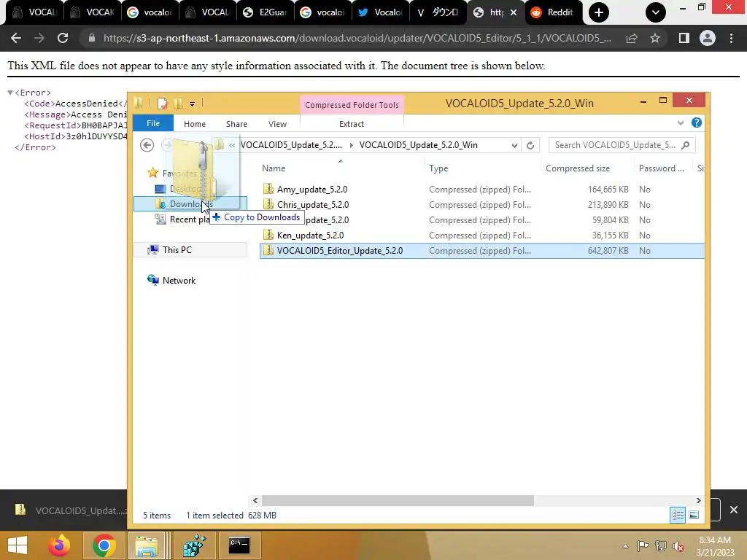Switch to the Reddit tab

(x=553, y=12)
